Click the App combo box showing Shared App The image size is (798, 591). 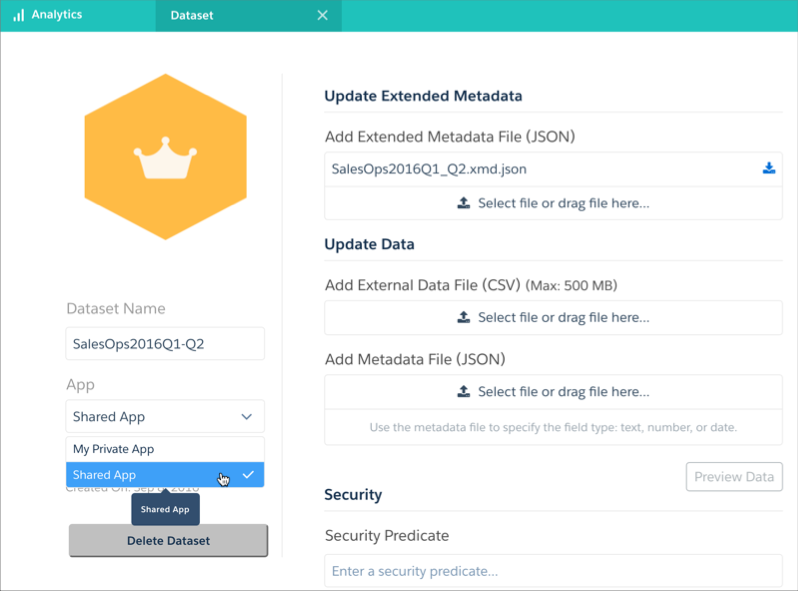pos(165,416)
